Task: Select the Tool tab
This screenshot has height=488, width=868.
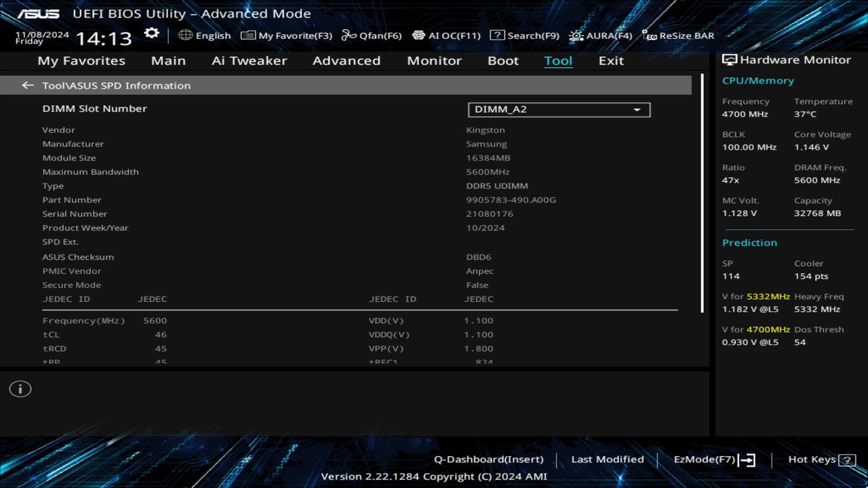Action: 558,60
